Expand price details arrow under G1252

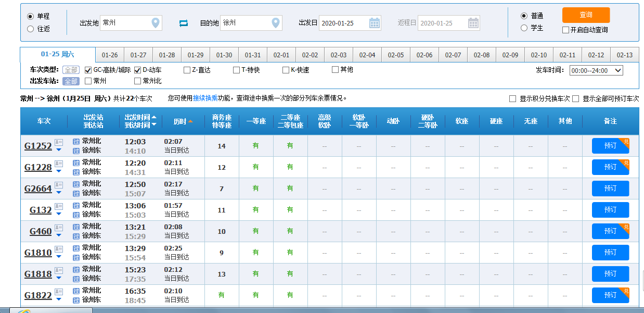coord(59,150)
